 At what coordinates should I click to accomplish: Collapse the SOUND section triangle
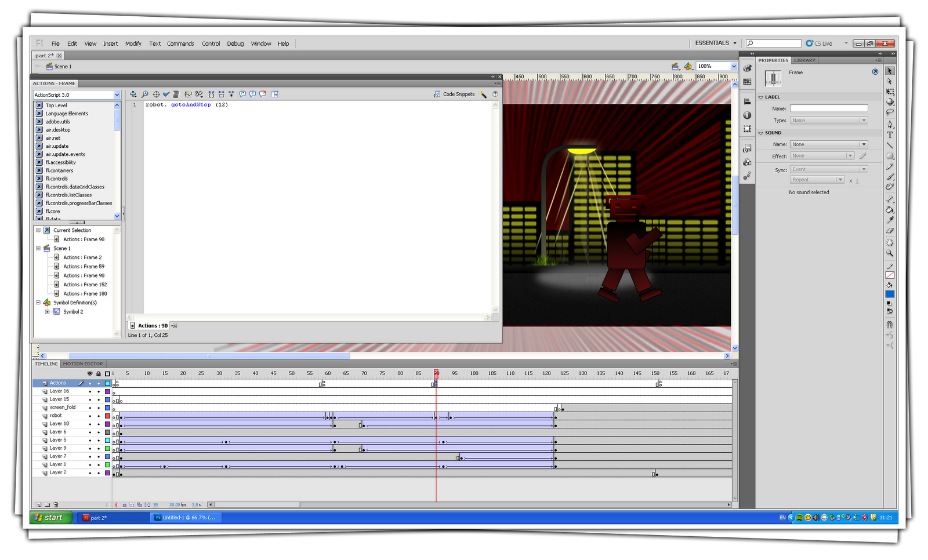point(761,133)
